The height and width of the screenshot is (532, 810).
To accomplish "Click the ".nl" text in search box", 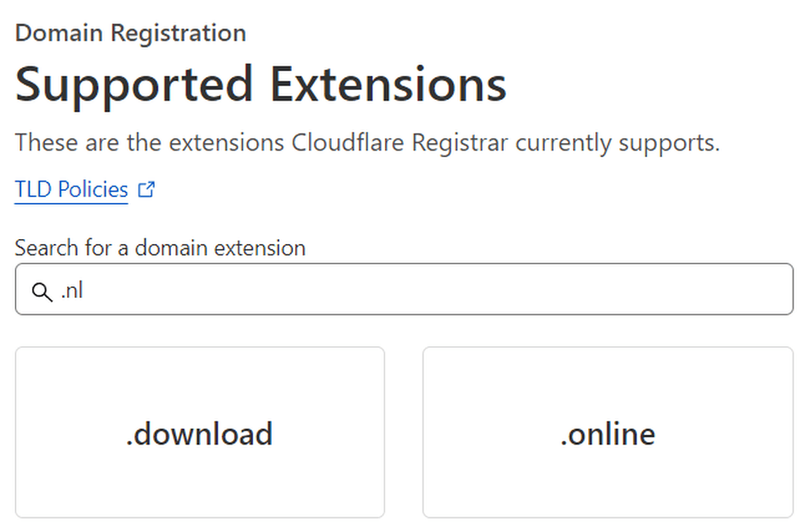I will click(72, 291).
